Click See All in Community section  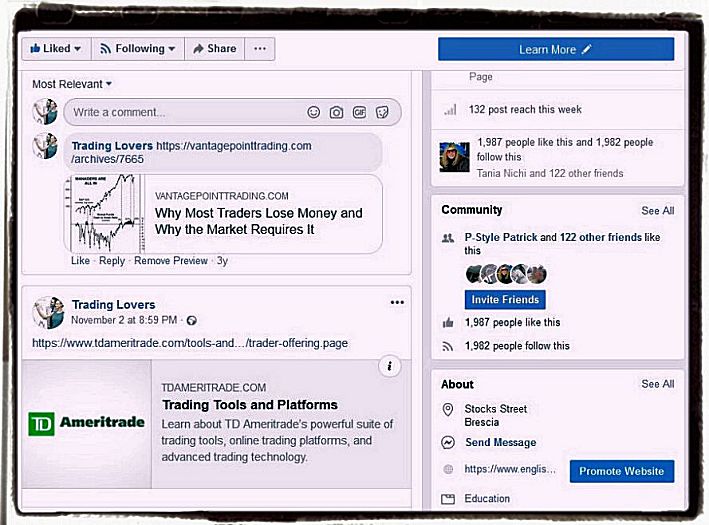coord(657,211)
